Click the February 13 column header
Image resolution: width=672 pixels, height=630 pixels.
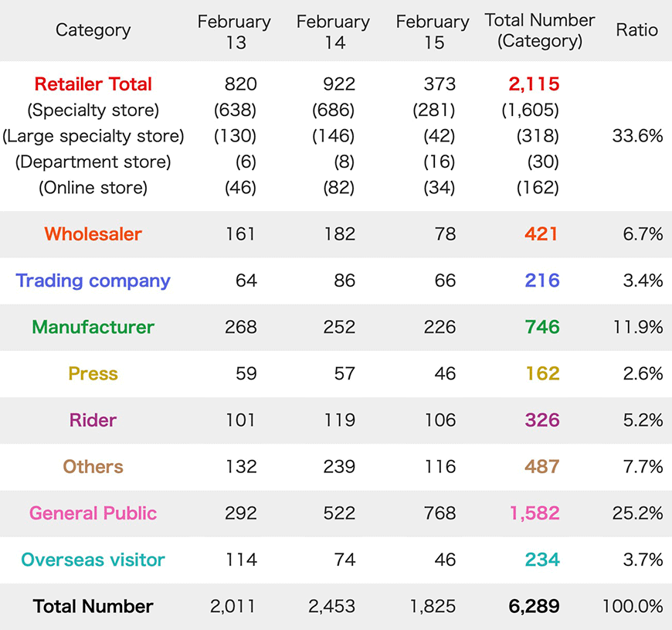tap(235, 32)
